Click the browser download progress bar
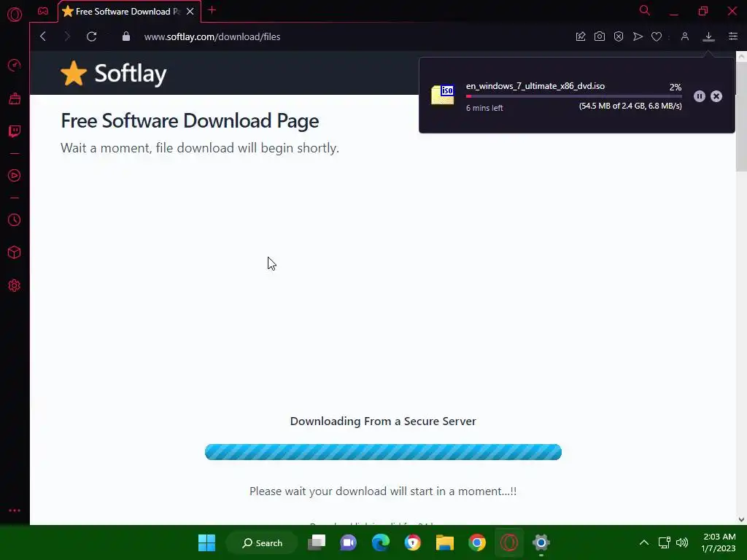This screenshot has width=747, height=560. [x=573, y=96]
